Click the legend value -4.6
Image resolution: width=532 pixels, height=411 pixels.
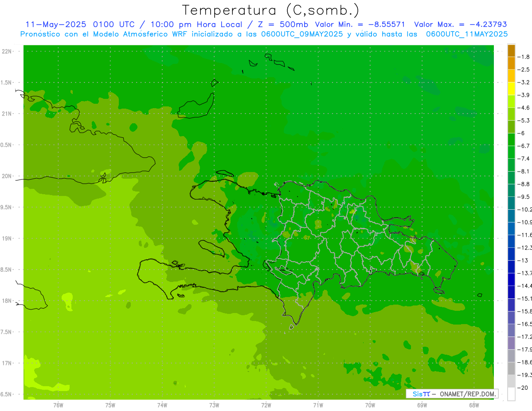[524, 108]
